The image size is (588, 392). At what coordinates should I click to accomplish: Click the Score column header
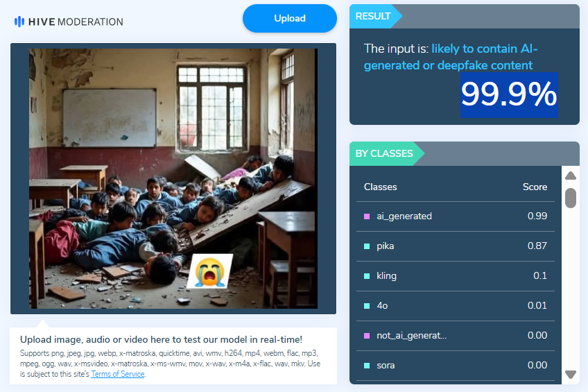coord(535,187)
